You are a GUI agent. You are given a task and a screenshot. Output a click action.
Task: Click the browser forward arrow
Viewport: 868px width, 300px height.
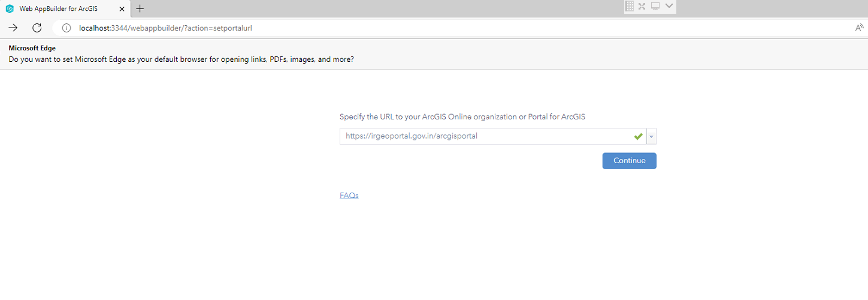pos(13,28)
